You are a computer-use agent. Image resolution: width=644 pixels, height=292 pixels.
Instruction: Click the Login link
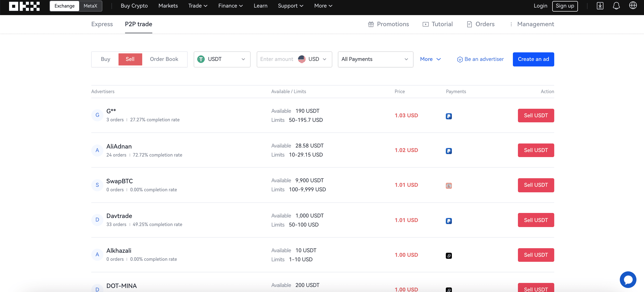pos(540,6)
